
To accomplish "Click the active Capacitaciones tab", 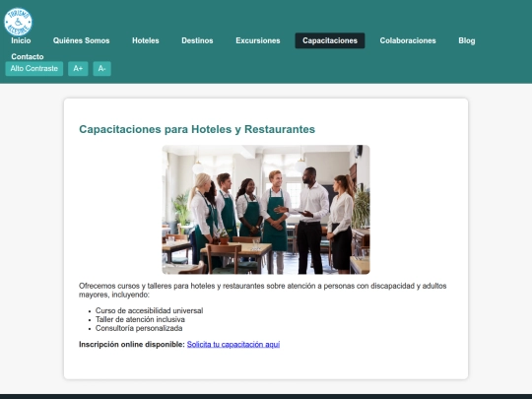I will coord(330,40).
